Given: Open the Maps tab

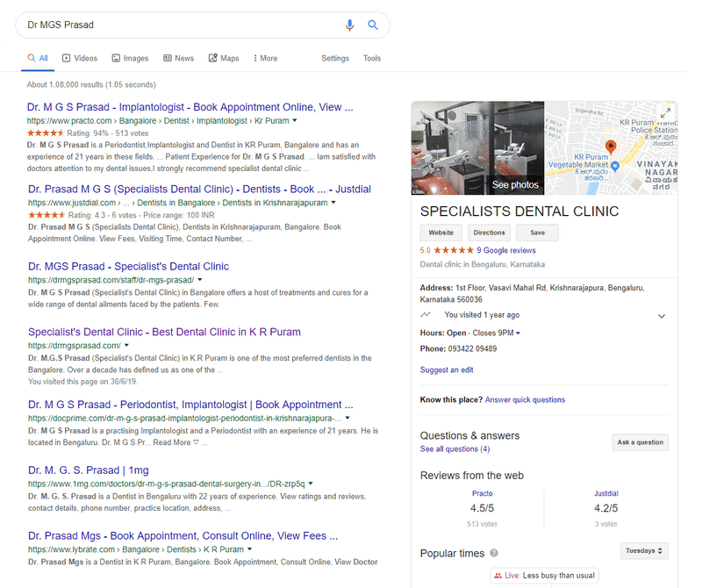Looking at the screenshot, I should [x=224, y=58].
